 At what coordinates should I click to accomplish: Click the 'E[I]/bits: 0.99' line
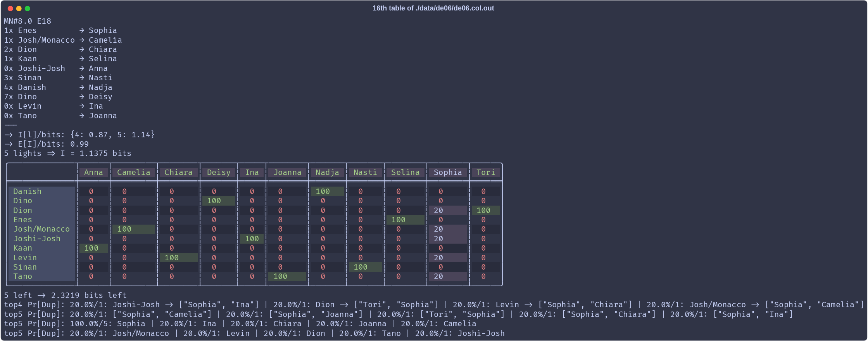tap(47, 144)
